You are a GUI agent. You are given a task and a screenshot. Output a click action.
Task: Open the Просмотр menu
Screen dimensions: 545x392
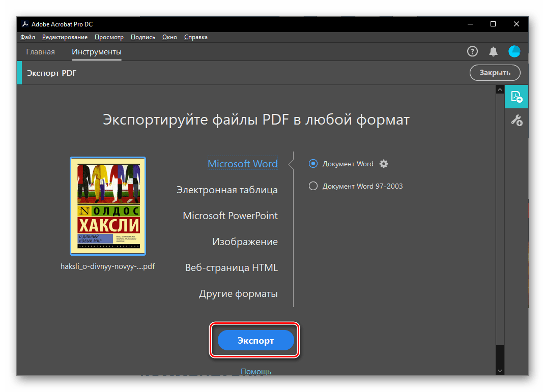point(109,37)
